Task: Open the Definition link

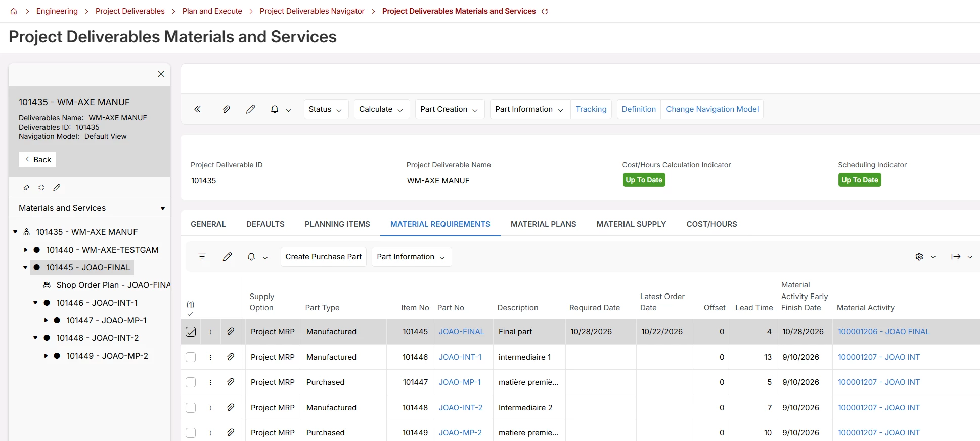Action: pyautogui.click(x=639, y=109)
